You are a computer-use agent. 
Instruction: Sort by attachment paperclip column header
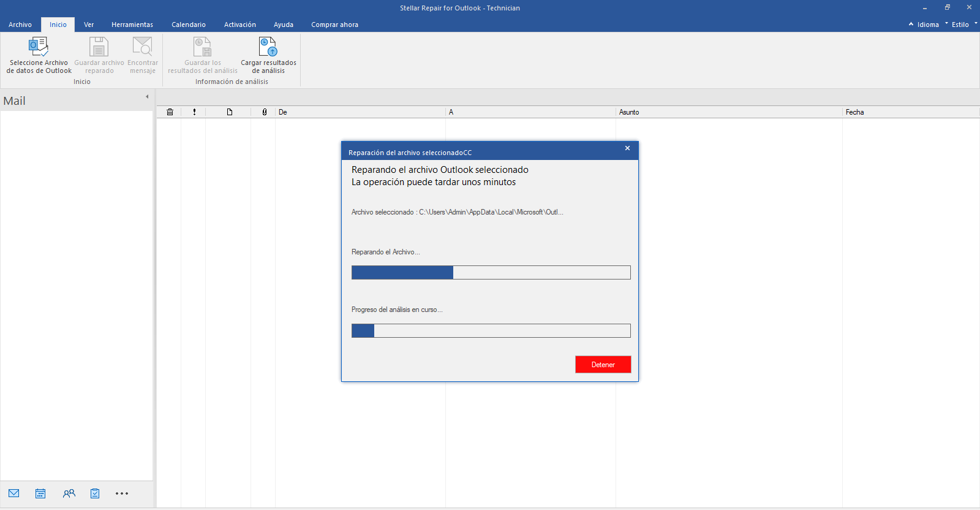tap(264, 112)
